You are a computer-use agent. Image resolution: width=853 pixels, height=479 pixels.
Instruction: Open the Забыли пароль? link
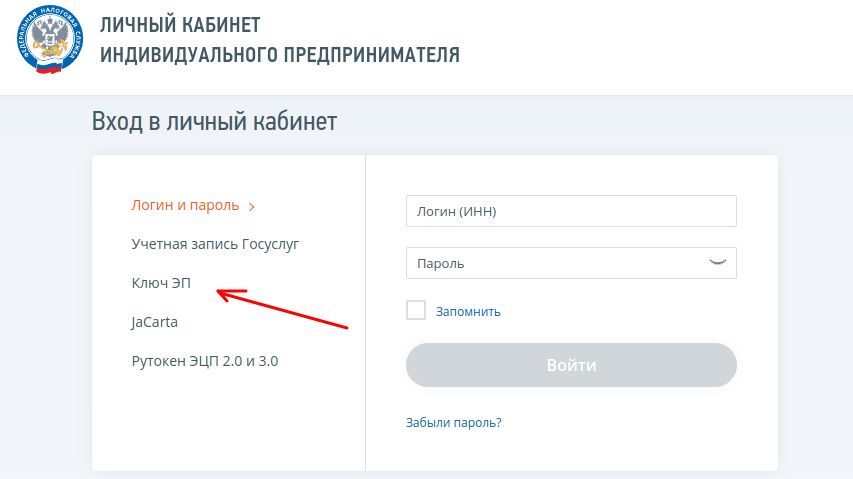(x=453, y=422)
